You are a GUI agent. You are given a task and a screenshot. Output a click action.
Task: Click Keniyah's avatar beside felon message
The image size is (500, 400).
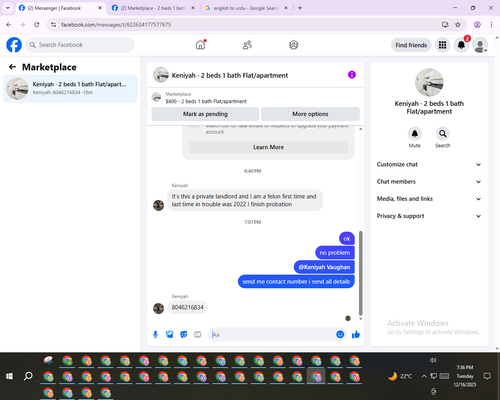[x=158, y=205]
